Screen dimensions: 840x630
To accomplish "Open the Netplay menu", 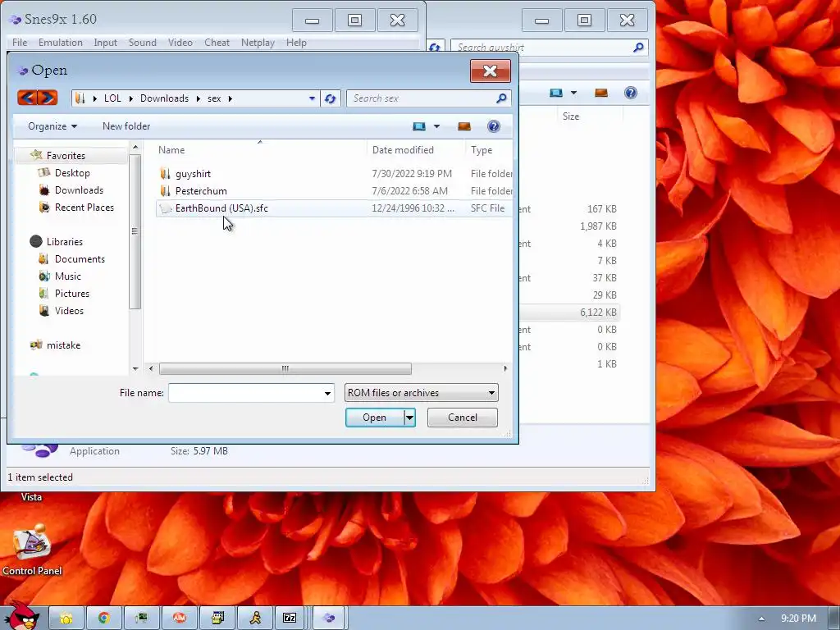I will [258, 43].
